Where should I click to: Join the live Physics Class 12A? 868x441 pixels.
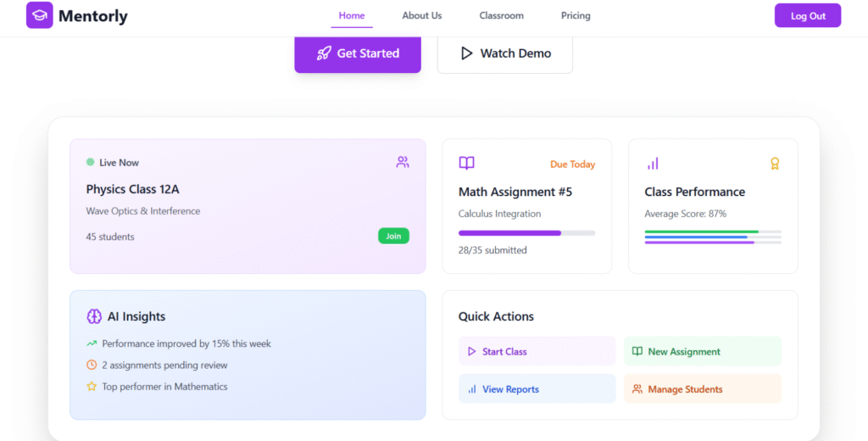tap(393, 236)
